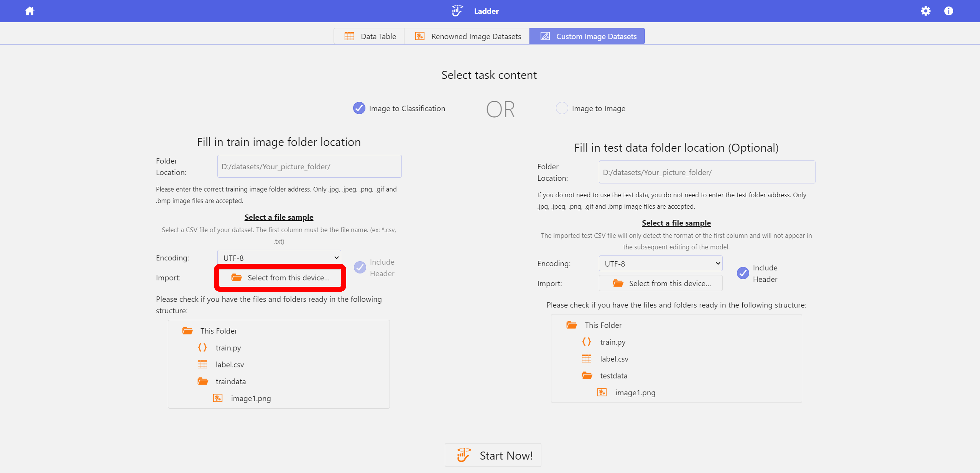Go to the Home icon
The height and width of the screenshot is (473, 980).
click(x=30, y=11)
